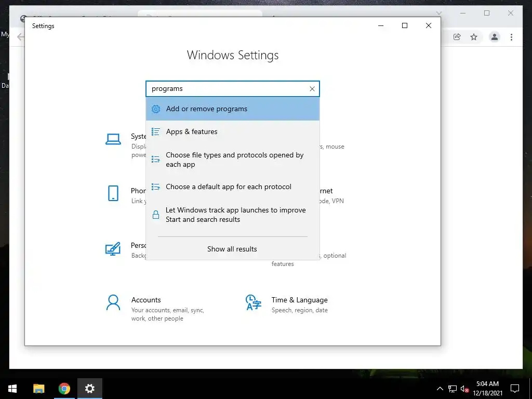Open the network tray icon
Screen dimensions: 532x399
pos(453,389)
